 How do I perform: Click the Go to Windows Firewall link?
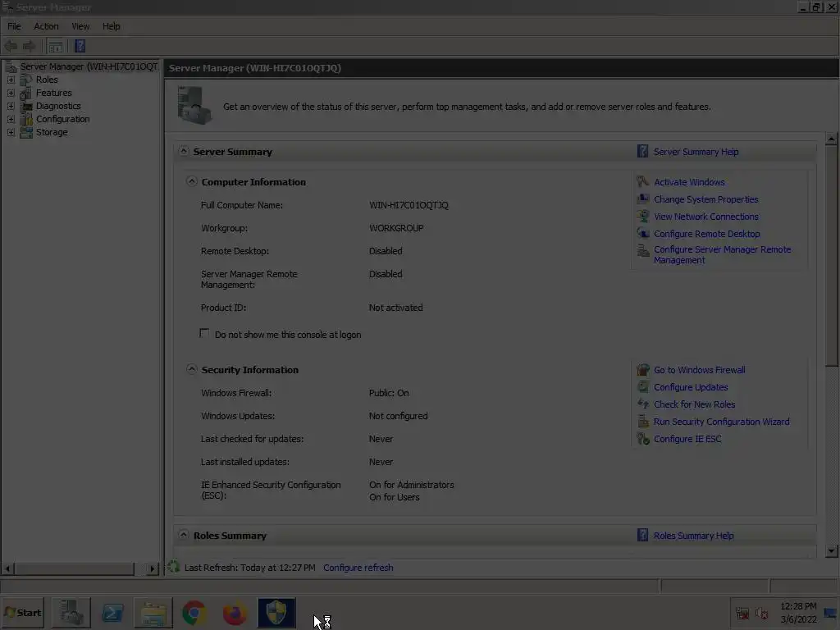click(x=699, y=370)
